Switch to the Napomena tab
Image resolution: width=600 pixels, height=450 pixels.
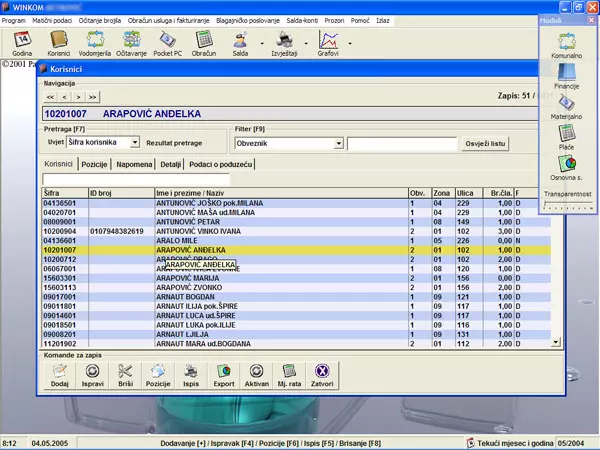(134, 163)
